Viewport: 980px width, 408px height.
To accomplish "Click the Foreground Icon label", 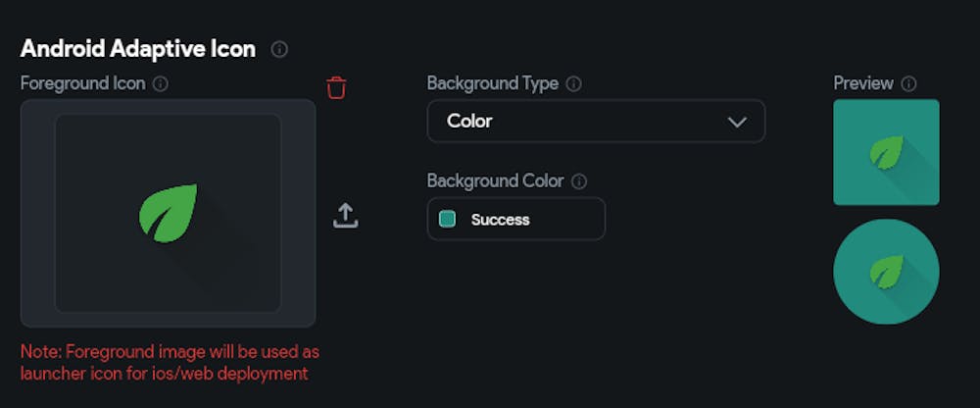I will [82, 84].
